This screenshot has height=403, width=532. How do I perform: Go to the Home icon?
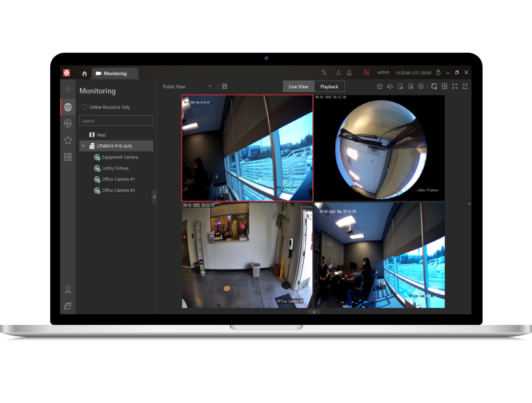84,74
